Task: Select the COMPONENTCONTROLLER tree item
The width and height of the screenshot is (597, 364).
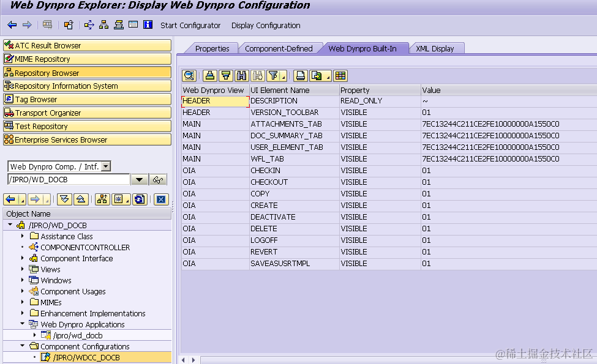Action: (x=85, y=247)
